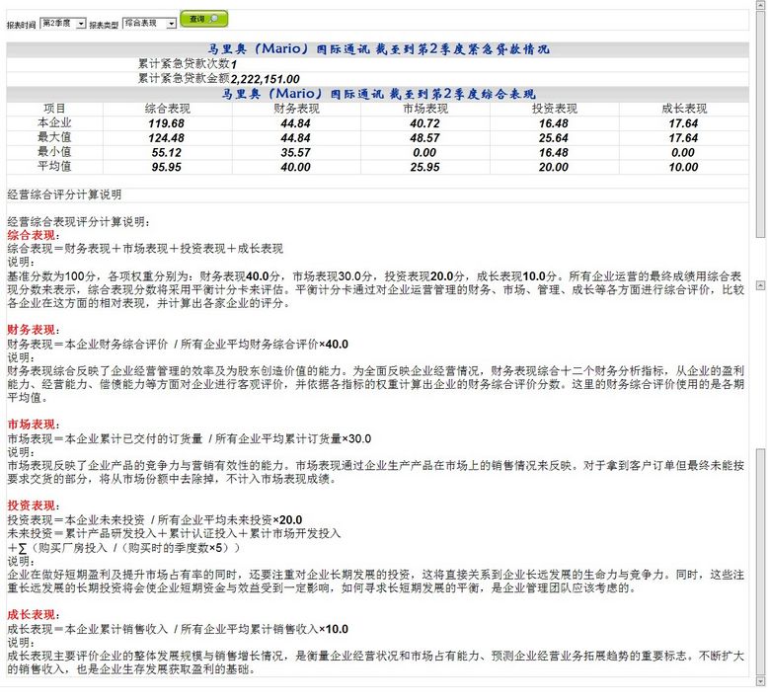The height and width of the screenshot is (700, 769).
Task: Click the scroll-down arrow at bottom of right scrollbar
Action: (761, 681)
